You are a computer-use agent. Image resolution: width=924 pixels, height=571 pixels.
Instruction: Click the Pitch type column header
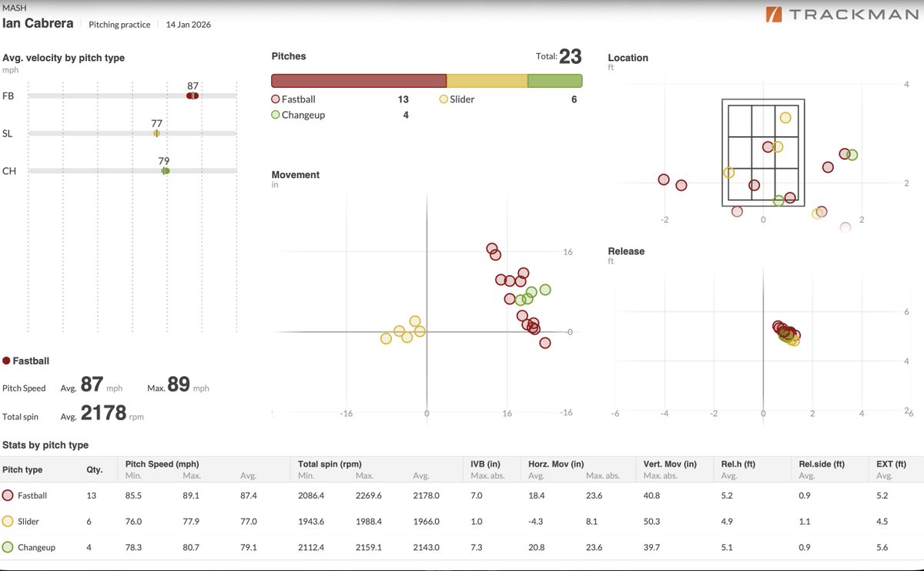(22, 469)
